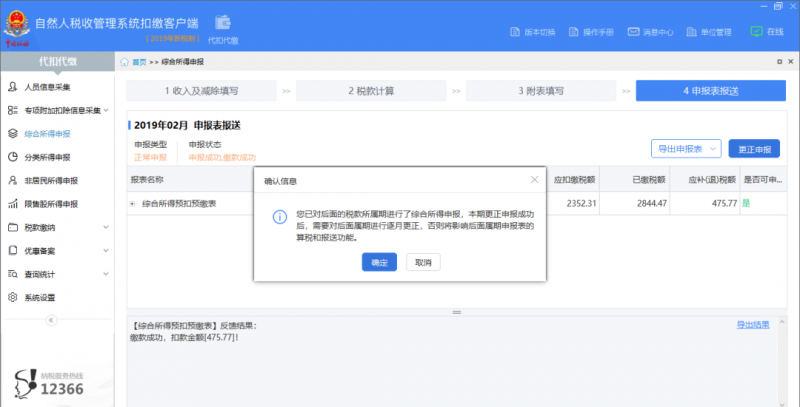Click the 在线 status icon
Screen dimensions: 800x407
click(x=755, y=31)
